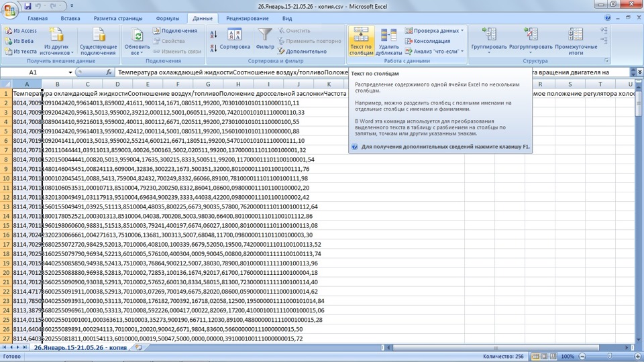Screen dimensions: 644x362
Task: Switch to Главная ribbon tab
Action: tap(38, 19)
